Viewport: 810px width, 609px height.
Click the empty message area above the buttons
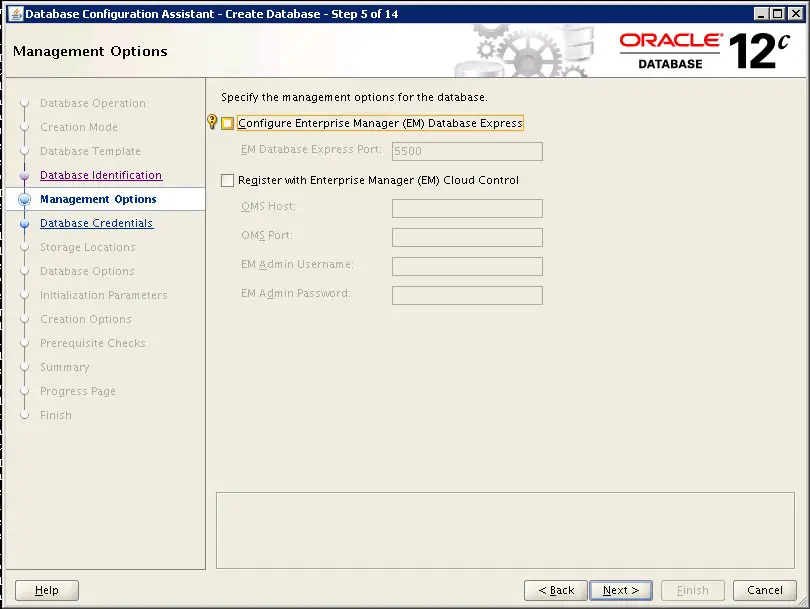(505, 530)
